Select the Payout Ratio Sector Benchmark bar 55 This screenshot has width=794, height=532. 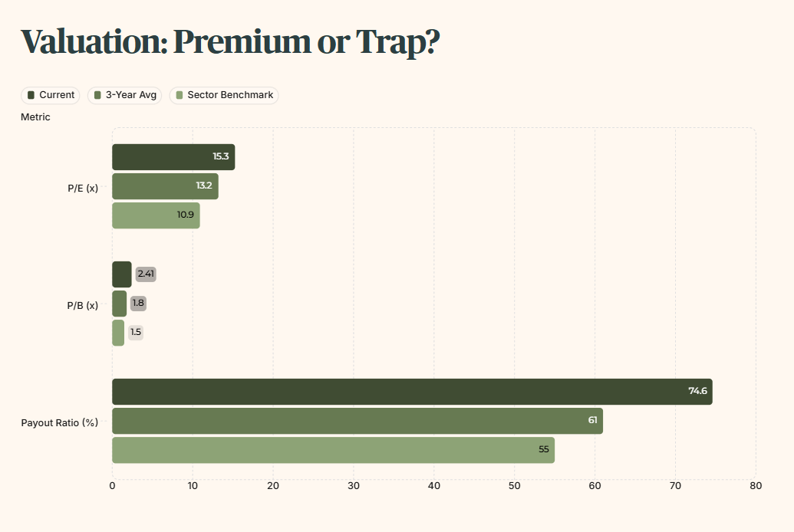[333, 451]
